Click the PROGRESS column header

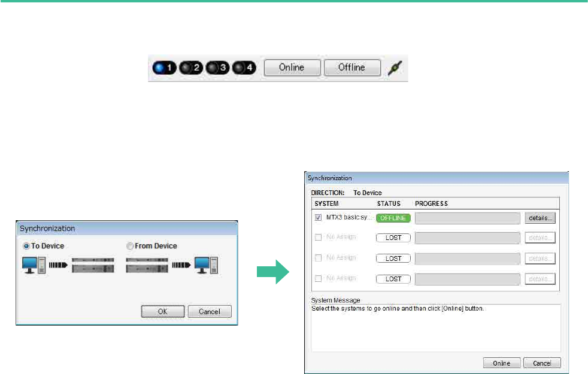431,204
